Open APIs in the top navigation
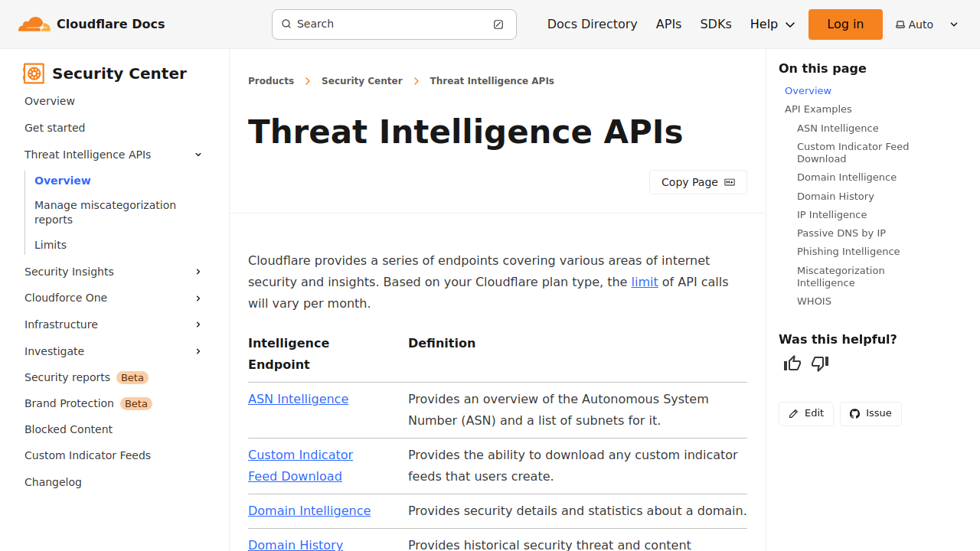 click(x=668, y=24)
